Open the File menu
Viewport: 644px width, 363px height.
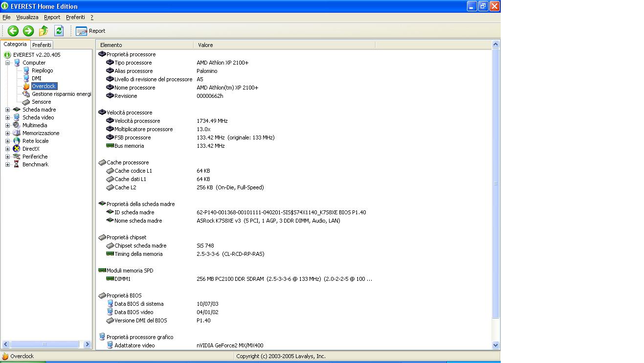(x=6, y=17)
